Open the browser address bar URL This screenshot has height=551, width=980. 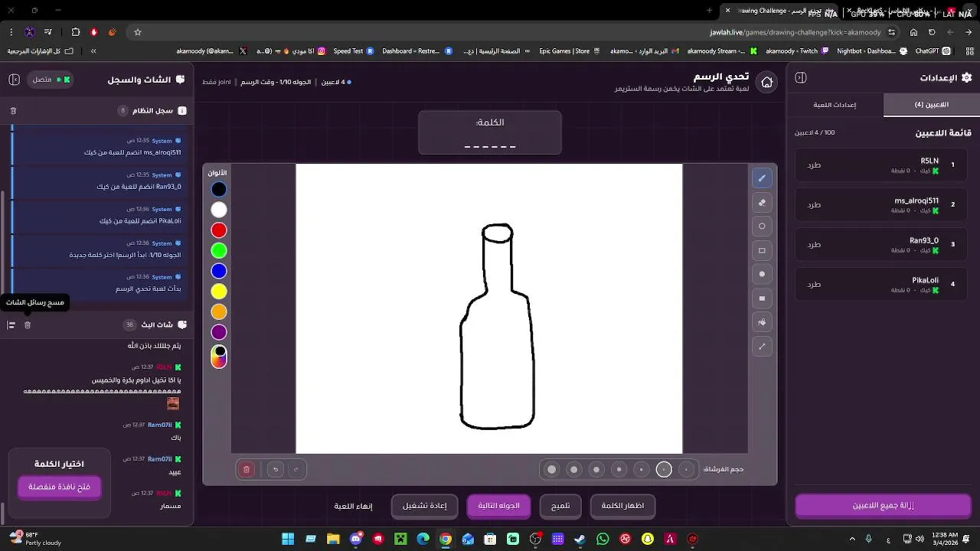[795, 33]
